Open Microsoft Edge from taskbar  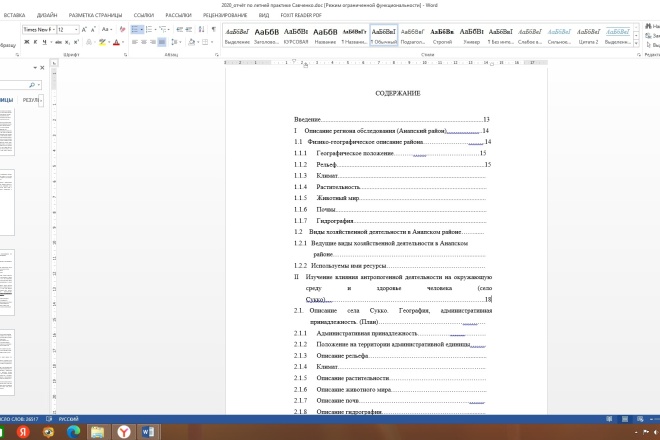[x=74, y=432]
